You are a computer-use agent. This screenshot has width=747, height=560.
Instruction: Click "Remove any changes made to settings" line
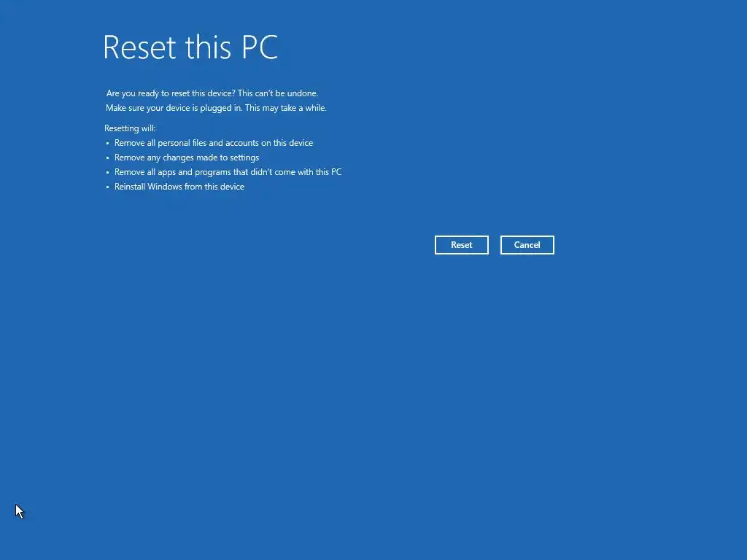coord(187,157)
